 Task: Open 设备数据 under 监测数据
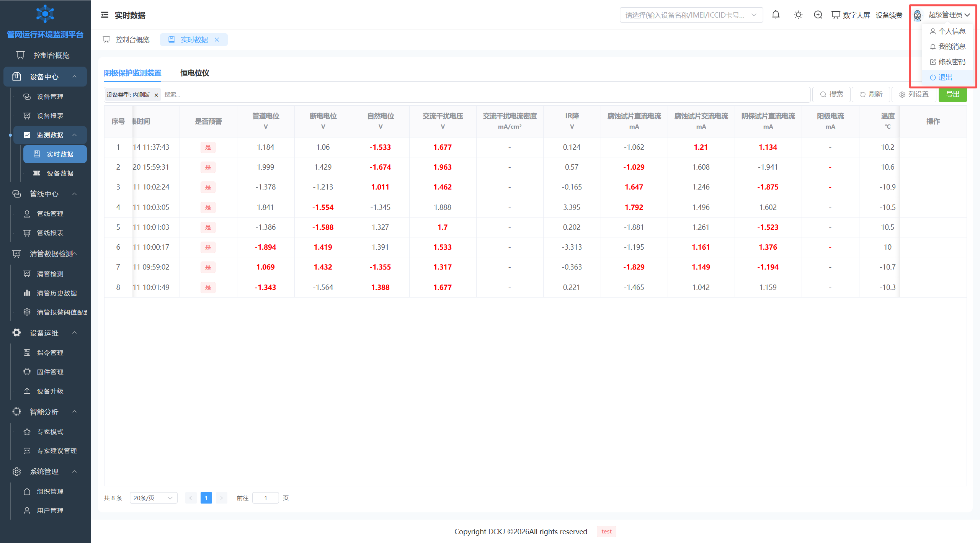[55, 173]
